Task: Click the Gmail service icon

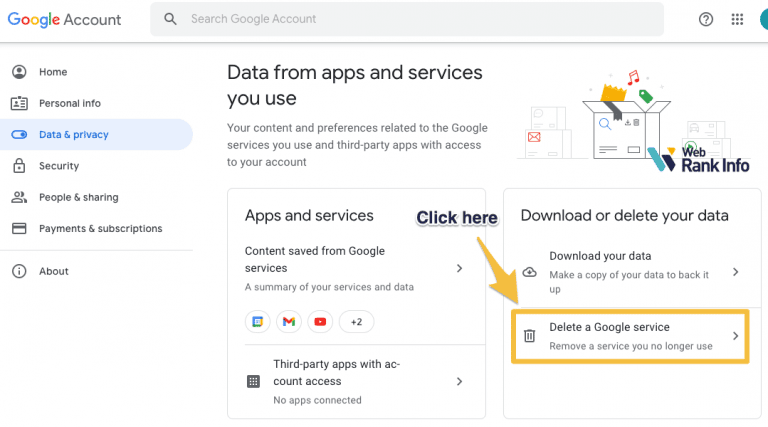Action: pyautogui.click(x=289, y=321)
